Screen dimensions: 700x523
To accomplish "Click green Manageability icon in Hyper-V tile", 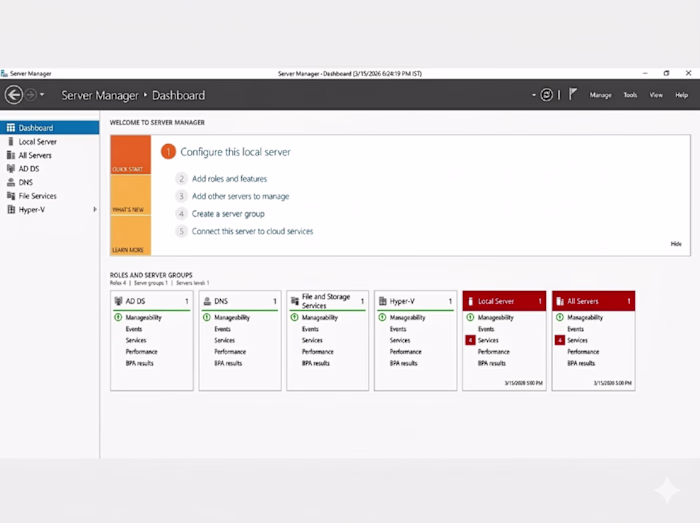I will click(x=383, y=317).
